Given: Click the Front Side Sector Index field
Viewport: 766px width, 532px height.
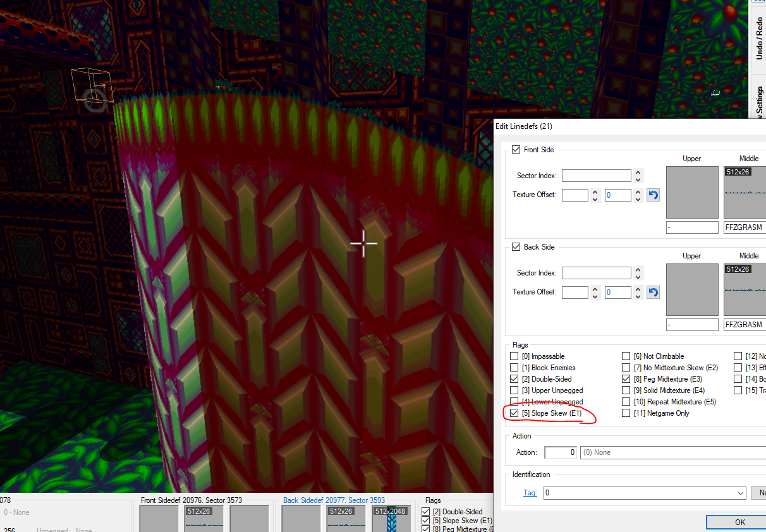Looking at the screenshot, I should pos(597,176).
